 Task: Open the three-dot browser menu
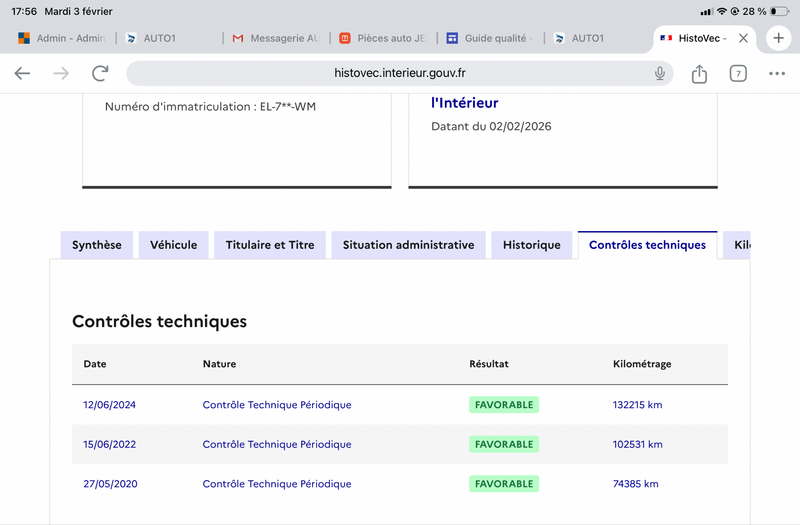(777, 73)
